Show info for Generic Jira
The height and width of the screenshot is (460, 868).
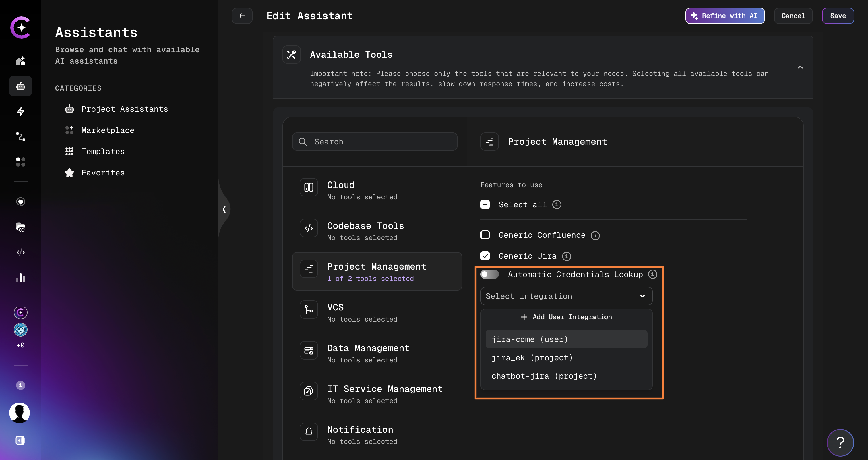(x=567, y=256)
